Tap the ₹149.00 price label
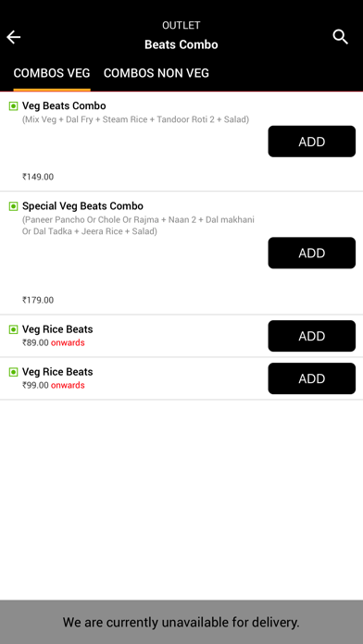Screen dimensions: 363x644 coord(38,177)
